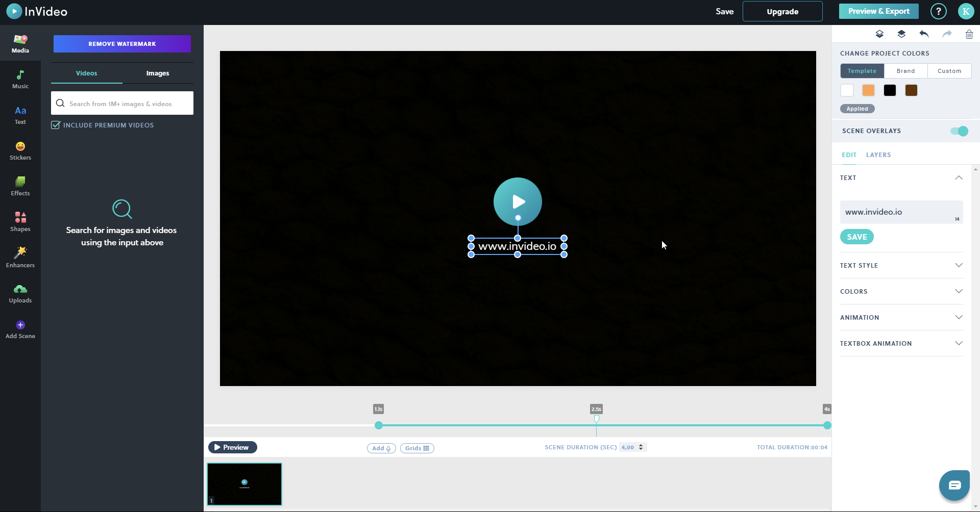This screenshot has height=512, width=980.
Task: Click the magnifier icon in search box
Action: 60,104
